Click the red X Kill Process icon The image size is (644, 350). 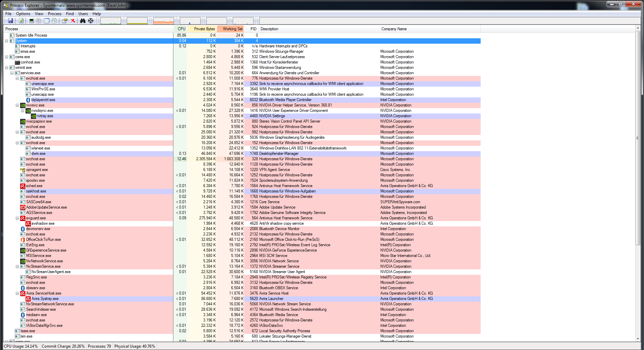click(x=73, y=21)
